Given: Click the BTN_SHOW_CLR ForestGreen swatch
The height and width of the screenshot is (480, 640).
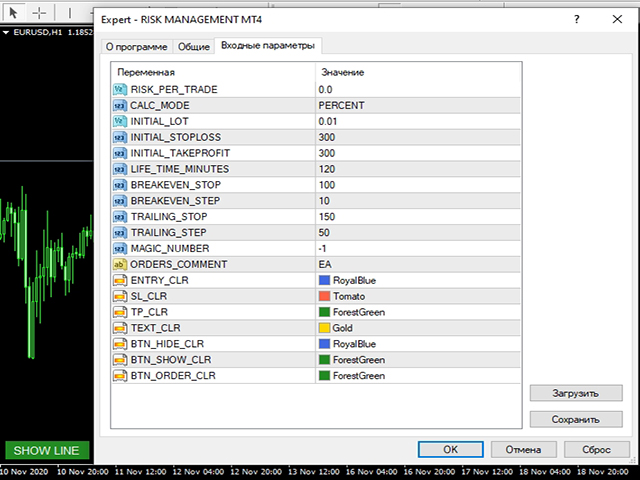Looking at the screenshot, I should pos(324,360).
